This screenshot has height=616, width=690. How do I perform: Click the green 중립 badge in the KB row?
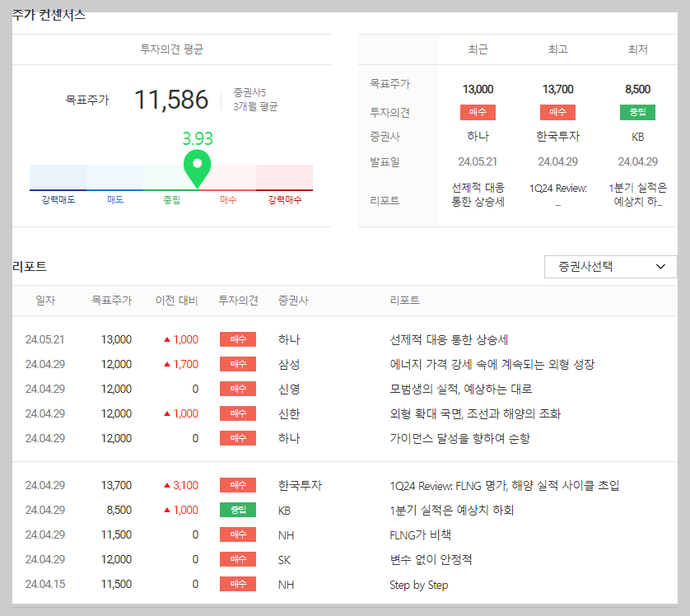(238, 510)
